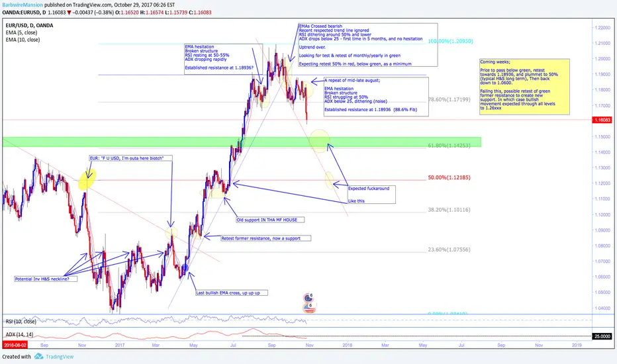
Task: Click the Sep label left of Nov 2016
Action: point(44,345)
